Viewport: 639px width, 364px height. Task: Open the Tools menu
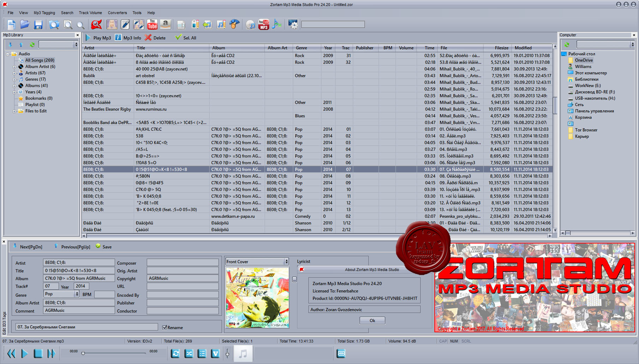pos(137,13)
